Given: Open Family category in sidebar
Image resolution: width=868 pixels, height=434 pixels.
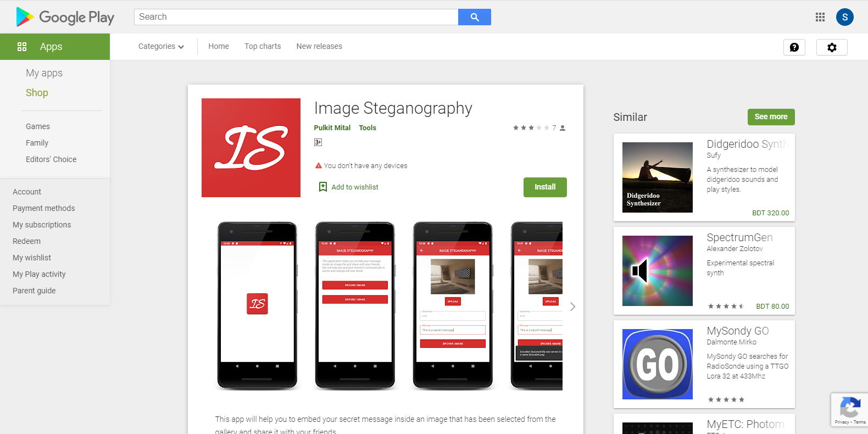Looking at the screenshot, I should [37, 143].
